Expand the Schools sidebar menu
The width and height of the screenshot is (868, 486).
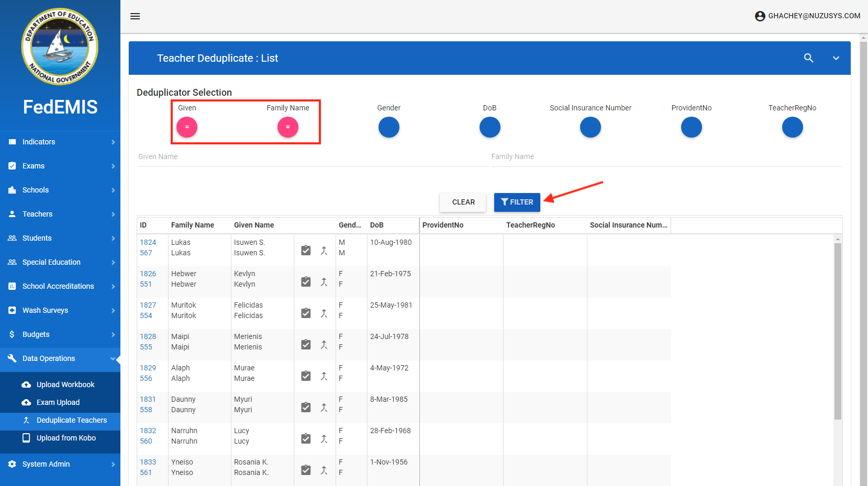60,190
